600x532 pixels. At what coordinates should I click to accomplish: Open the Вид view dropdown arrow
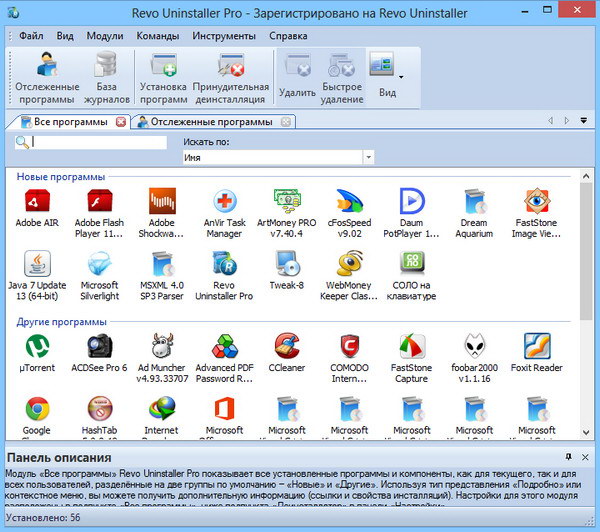(x=401, y=76)
